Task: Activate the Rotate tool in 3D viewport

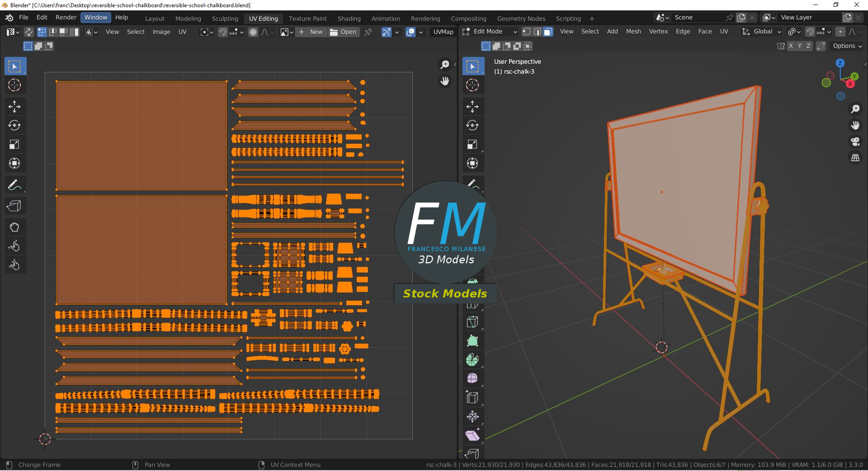Action: (472, 126)
